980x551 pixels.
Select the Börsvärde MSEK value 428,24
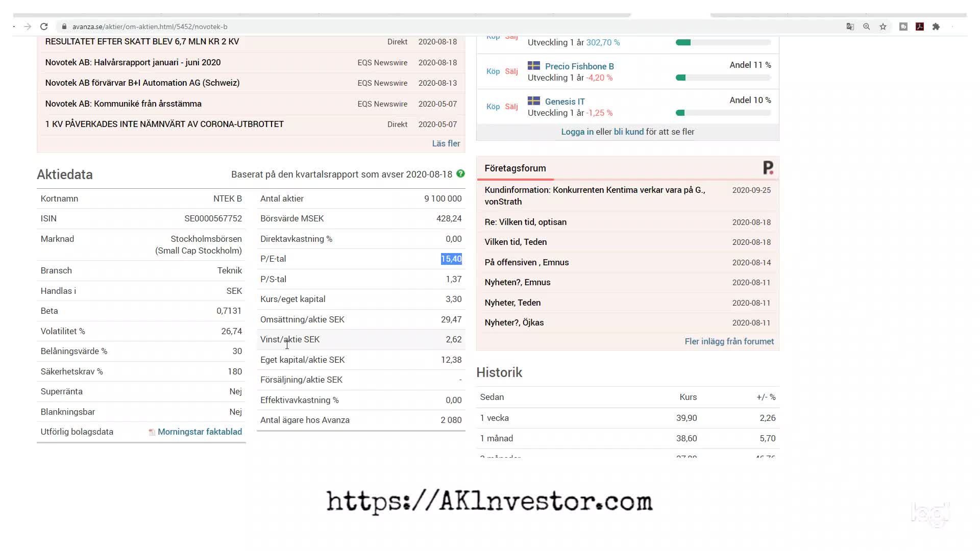tap(449, 218)
